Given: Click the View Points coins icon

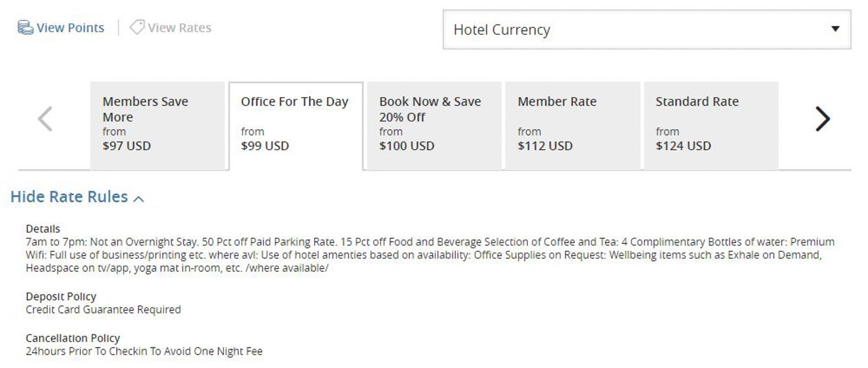Looking at the screenshot, I should [25, 28].
